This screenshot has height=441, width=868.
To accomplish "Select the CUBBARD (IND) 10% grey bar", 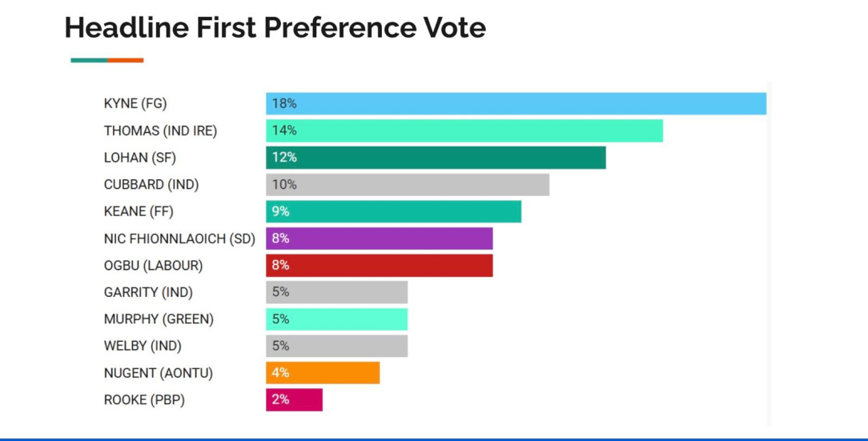I will click(x=408, y=185).
